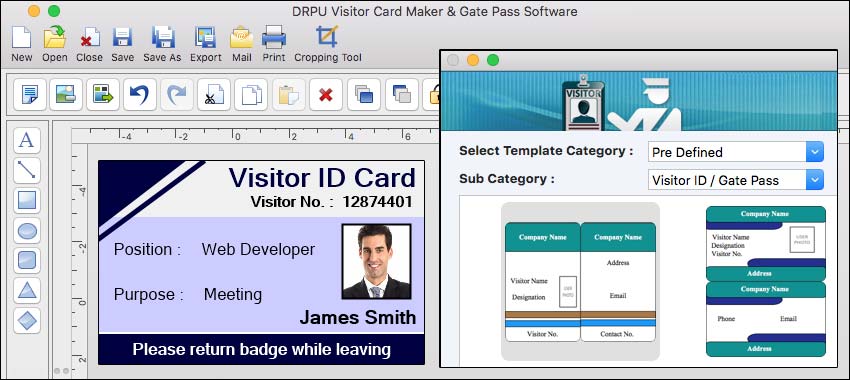Click the send to back icon

click(402, 95)
